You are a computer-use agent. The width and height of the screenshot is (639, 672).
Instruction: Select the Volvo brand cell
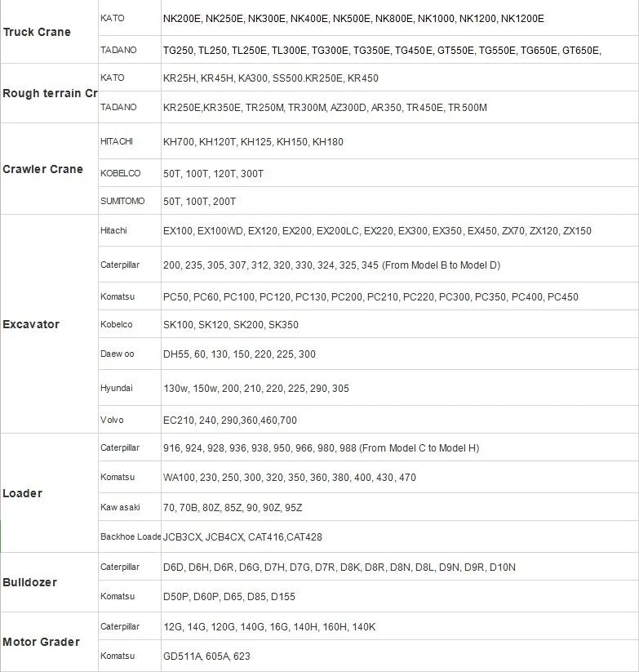point(112,420)
